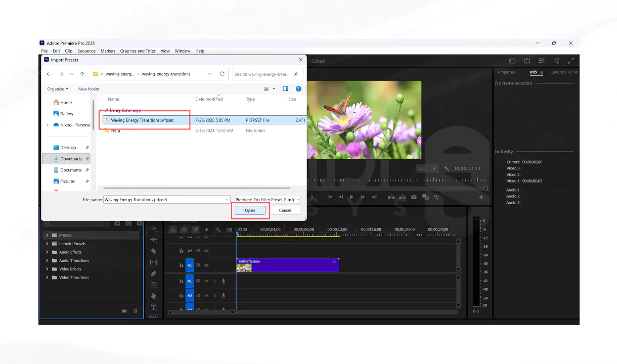The width and height of the screenshot is (617, 364).
Task: Expand the Video Transitions folder arrow
Action: (x=47, y=278)
